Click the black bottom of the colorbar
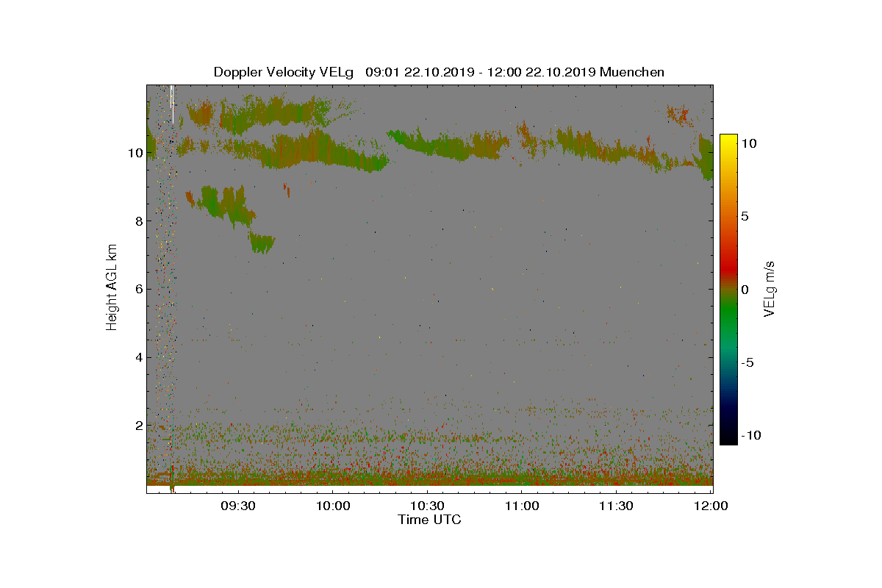Screen dimensions: 882x588 click(728, 438)
